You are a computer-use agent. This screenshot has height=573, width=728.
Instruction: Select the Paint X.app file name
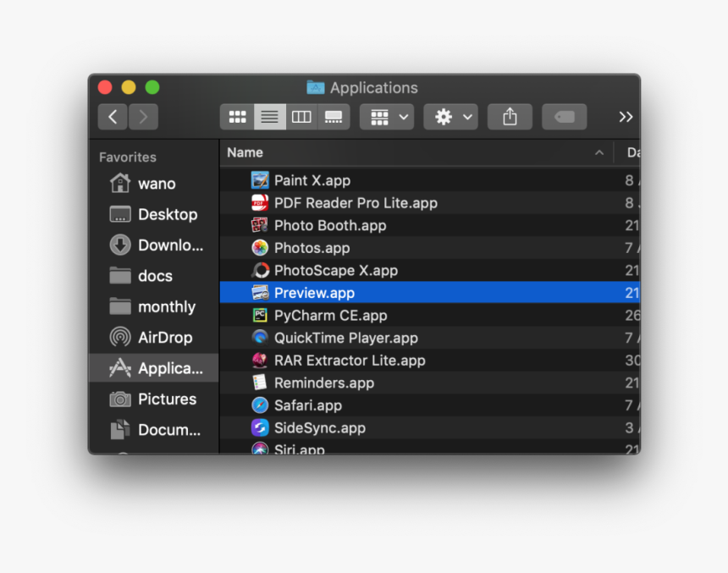pyautogui.click(x=312, y=180)
